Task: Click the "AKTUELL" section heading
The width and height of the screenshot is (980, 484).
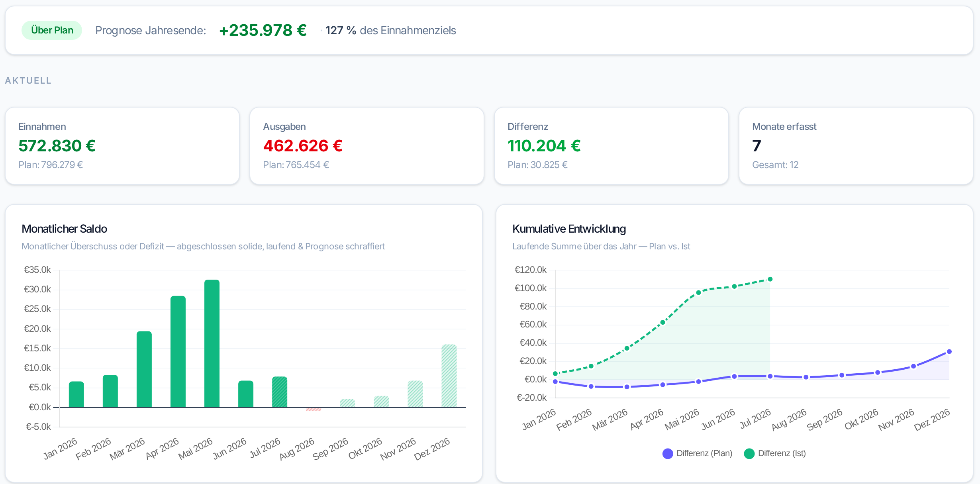Action: coord(28,80)
